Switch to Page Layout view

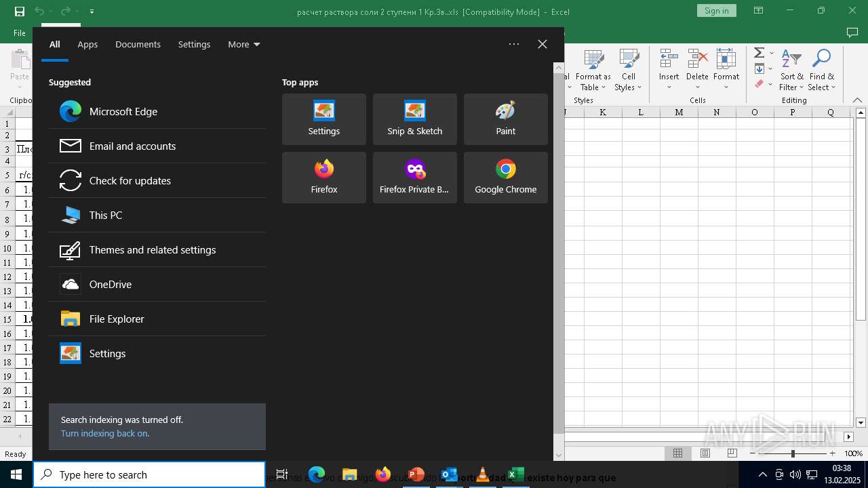tap(705, 453)
